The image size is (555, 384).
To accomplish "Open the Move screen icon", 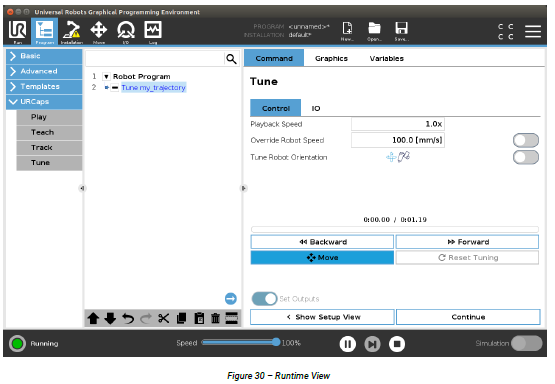I will [x=99, y=32].
